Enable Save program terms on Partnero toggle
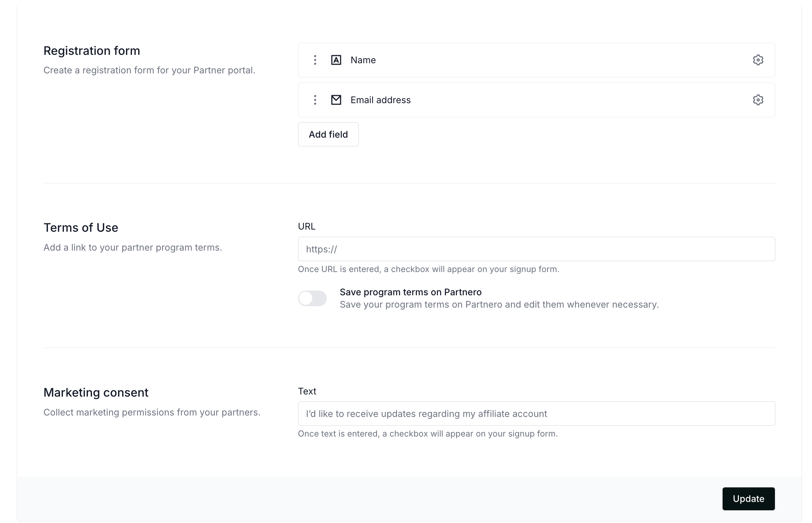Screen dimensions: 812x523 312,299
